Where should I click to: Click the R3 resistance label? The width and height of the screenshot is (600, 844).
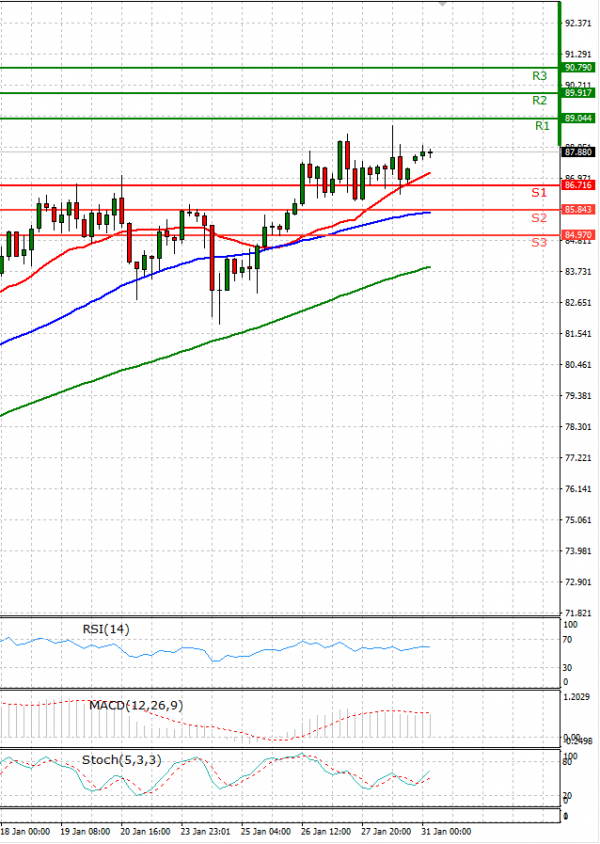click(539, 76)
